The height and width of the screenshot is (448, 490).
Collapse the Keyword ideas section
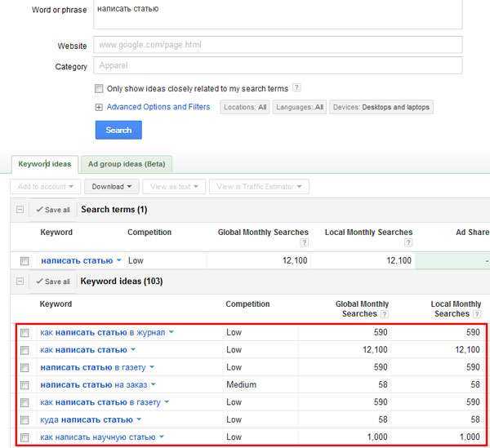tap(19, 282)
